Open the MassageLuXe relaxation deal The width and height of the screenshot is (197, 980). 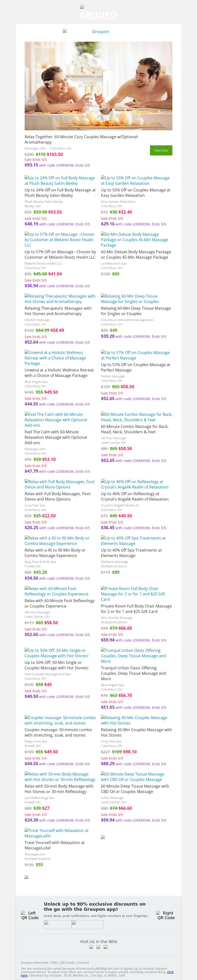(x=56, y=833)
